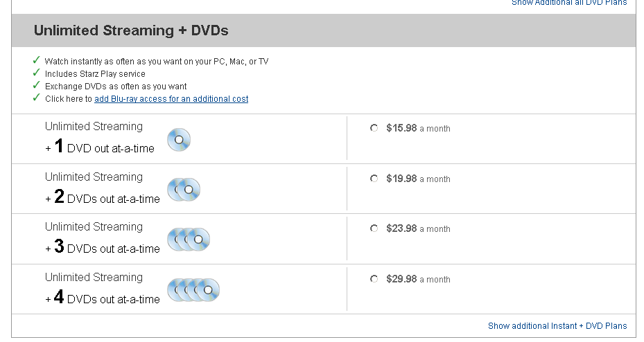This screenshot has width=644, height=342.
Task: Expand Show Additional all DVD Plans
Action: point(569,3)
